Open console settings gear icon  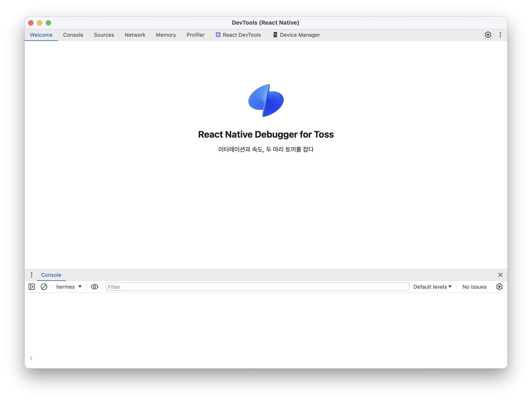(x=499, y=287)
